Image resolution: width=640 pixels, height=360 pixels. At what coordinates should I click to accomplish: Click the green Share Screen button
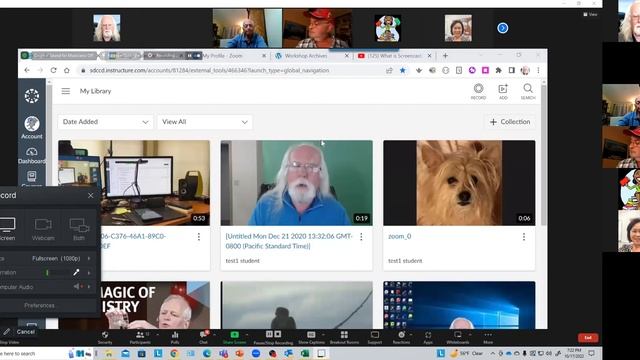tap(234, 338)
